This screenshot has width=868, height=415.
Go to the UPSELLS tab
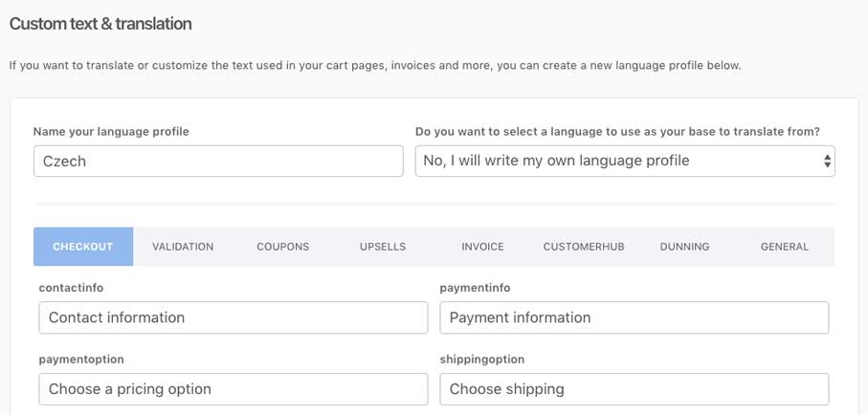click(x=383, y=247)
